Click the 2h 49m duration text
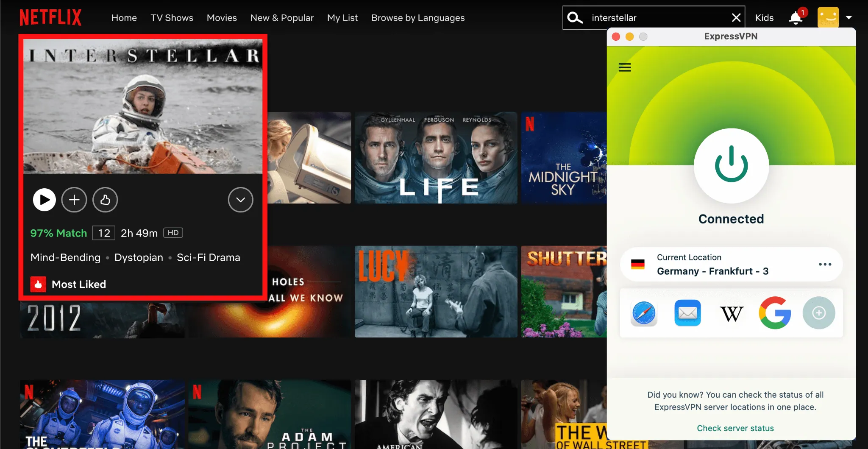The height and width of the screenshot is (449, 868). click(139, 233)
